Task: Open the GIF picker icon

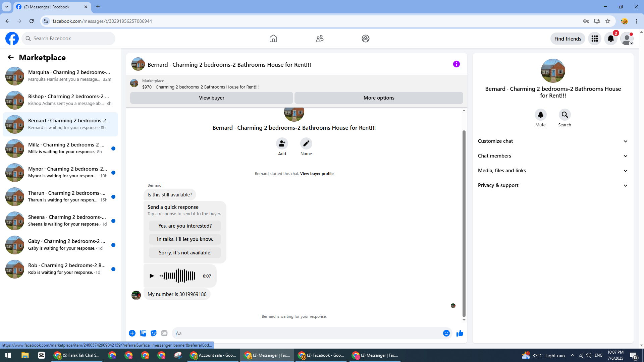Action: point(164,333)
